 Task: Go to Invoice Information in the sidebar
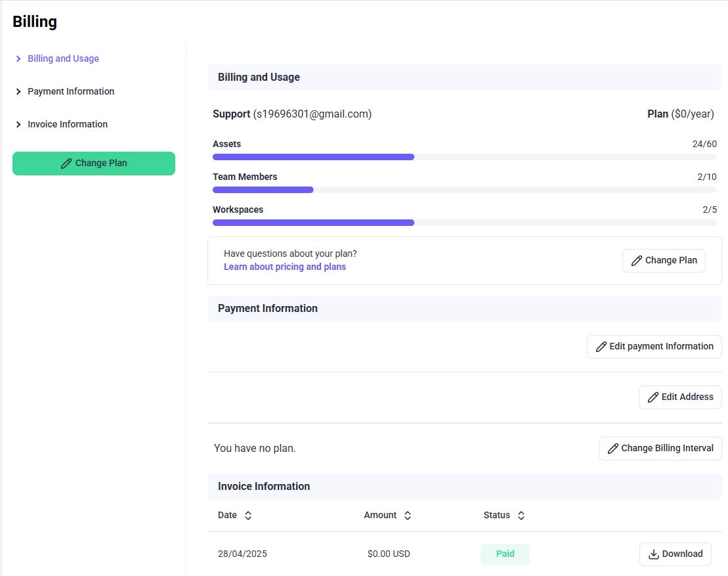click(68, 124)
